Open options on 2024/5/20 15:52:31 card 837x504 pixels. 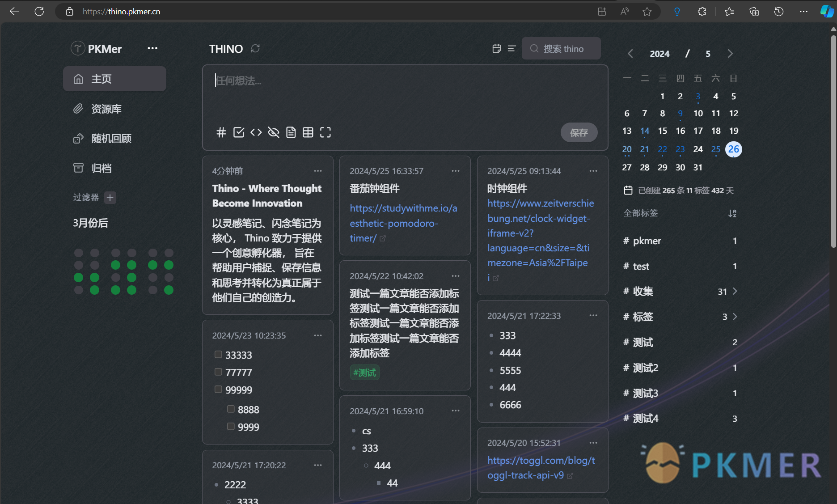point(593,443)
